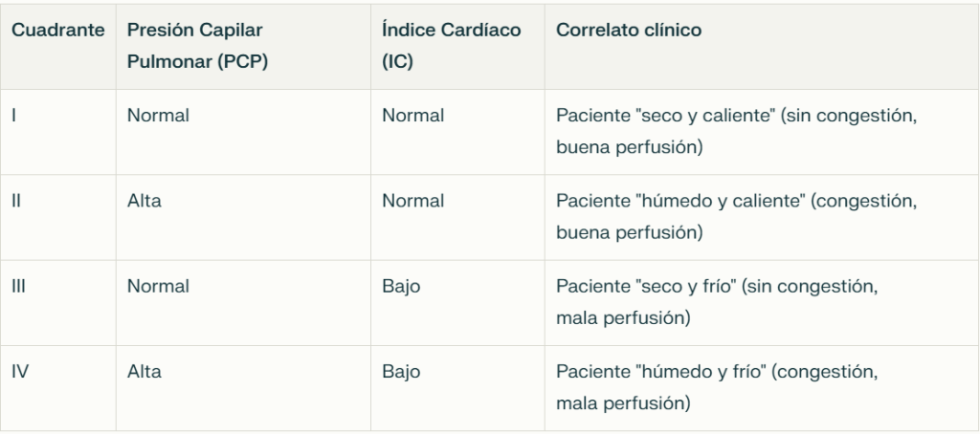
Task: Click PCP "Normal" cell in quadrant I row
Action: coord(158,116)
